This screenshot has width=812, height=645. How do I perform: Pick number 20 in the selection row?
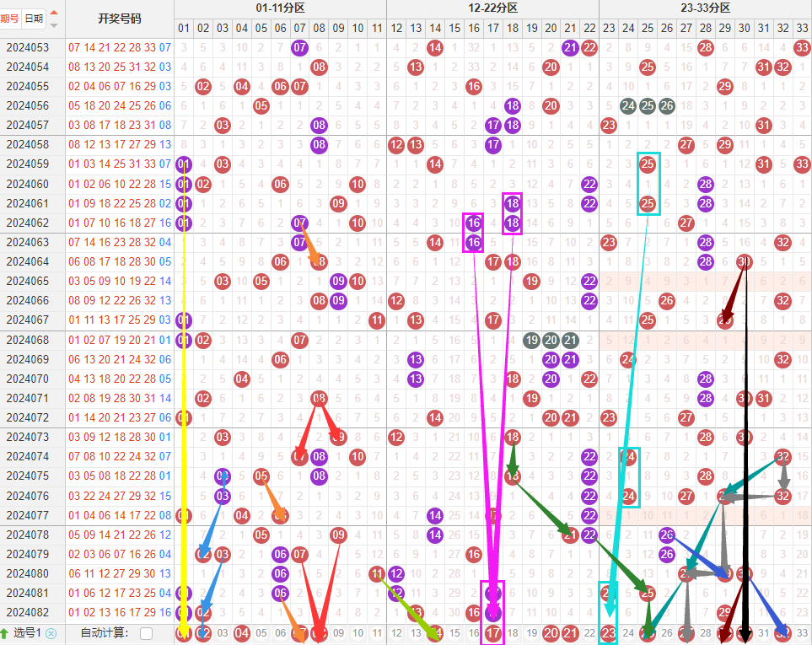(551, 633)
